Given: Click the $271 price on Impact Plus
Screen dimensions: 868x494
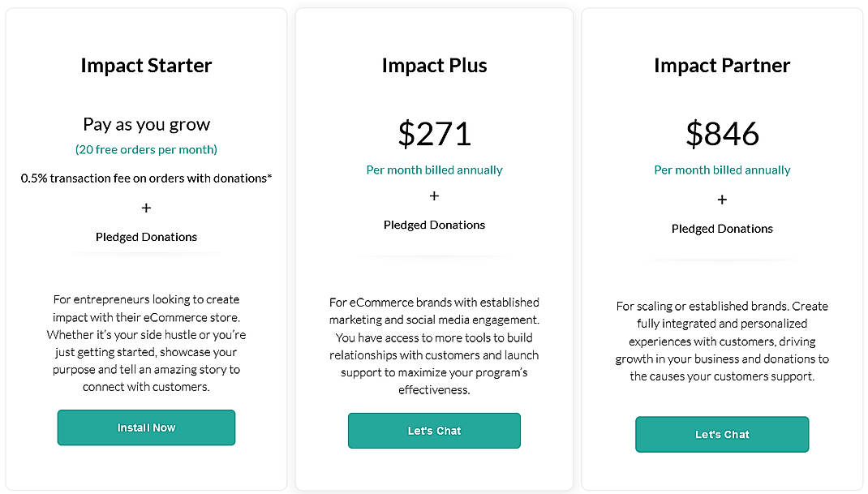Looking at the screenshot, I should pyautogui.click(x=434, y=134).
